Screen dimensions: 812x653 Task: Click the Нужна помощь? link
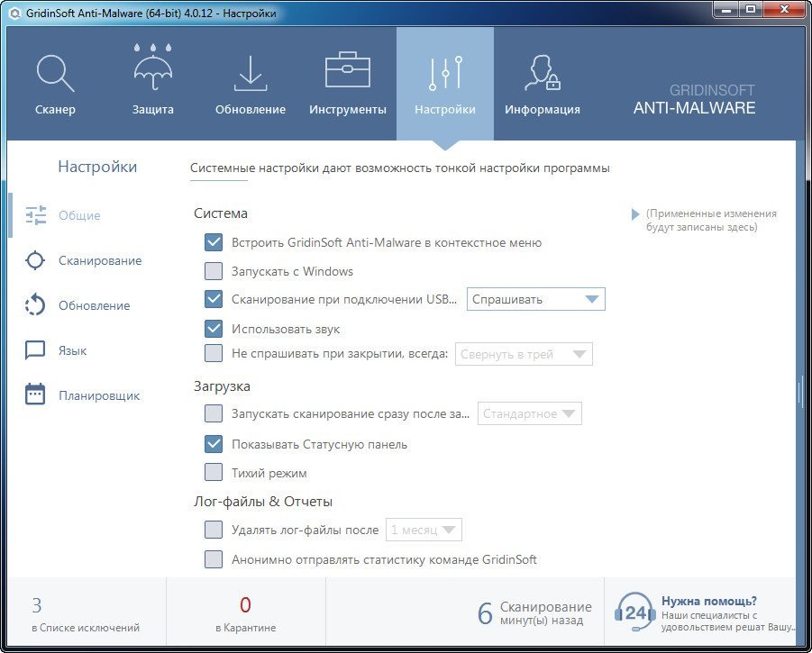(x=709, y=602)
